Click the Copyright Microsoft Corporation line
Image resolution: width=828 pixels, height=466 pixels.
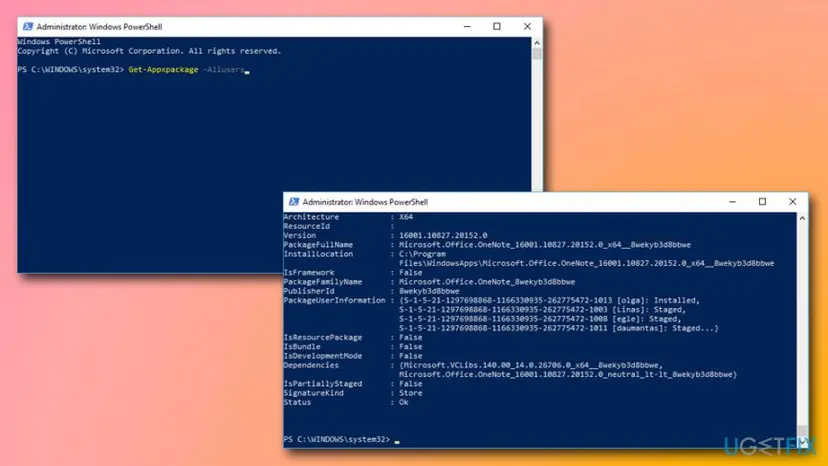pos(149,51)
